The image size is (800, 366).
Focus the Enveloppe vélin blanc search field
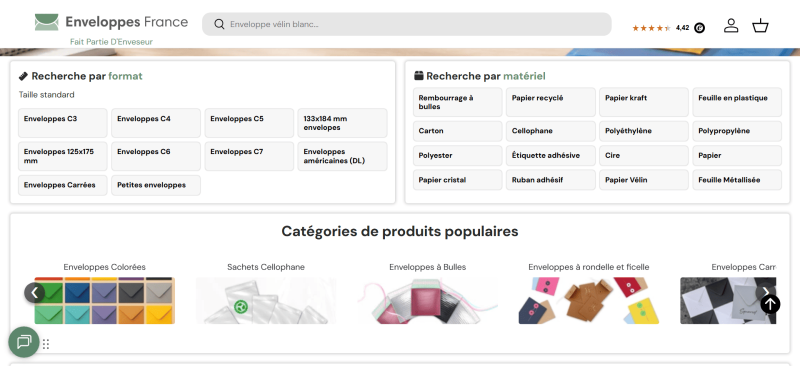click(x=407, y=24)
